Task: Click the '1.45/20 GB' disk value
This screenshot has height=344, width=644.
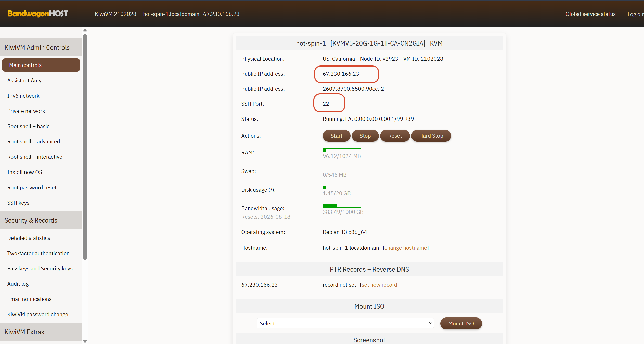Action: (337, 193)
